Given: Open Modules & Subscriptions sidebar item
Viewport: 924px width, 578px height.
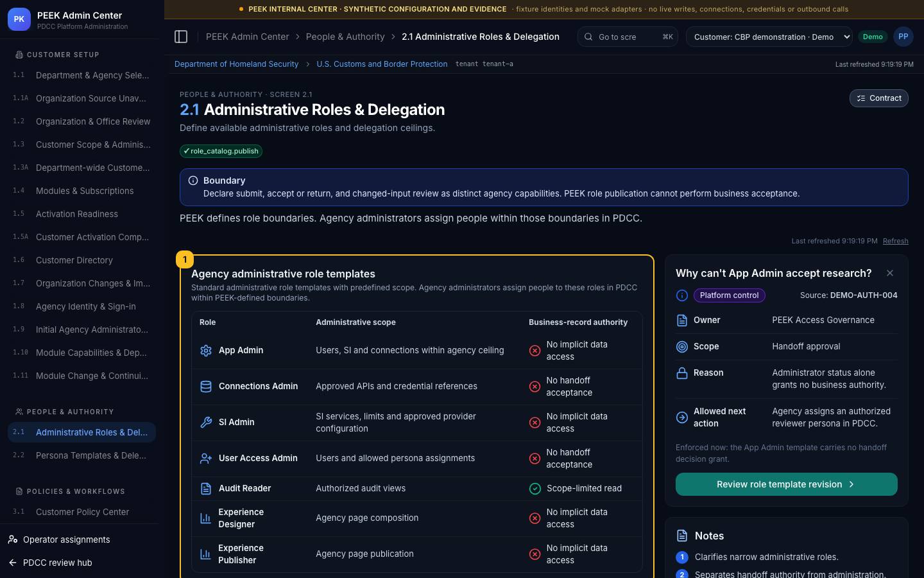Looking at the screenshot, I should [x=81, y=191].
